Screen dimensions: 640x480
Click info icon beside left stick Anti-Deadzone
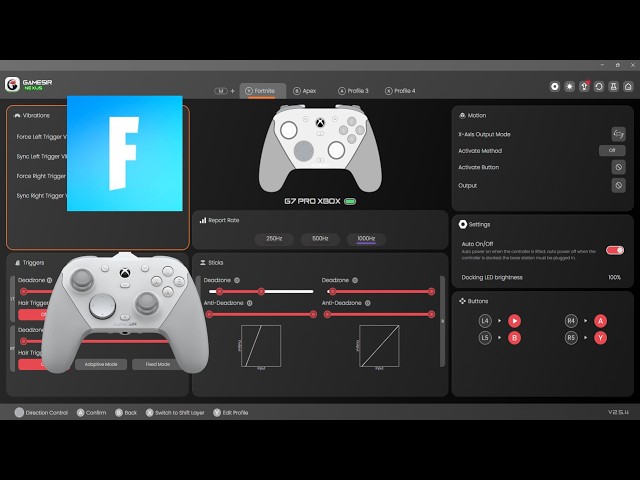(x=249, y=303)
